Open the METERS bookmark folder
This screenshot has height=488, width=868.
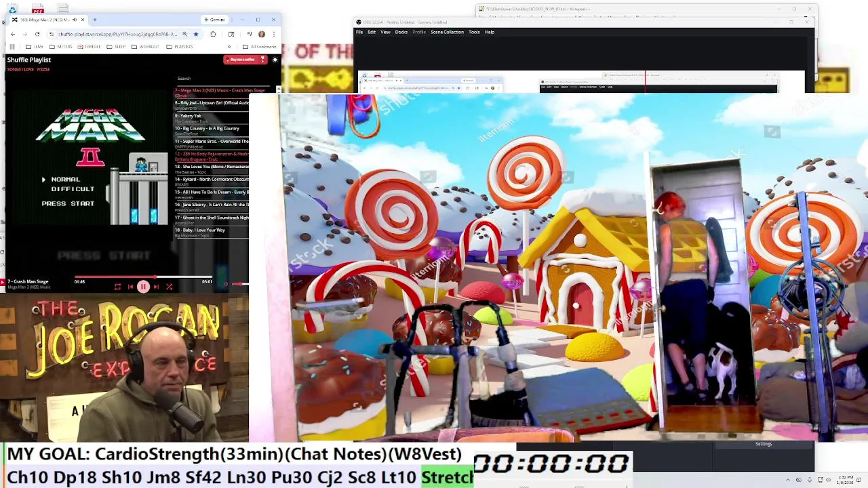[x=61, y=47]
